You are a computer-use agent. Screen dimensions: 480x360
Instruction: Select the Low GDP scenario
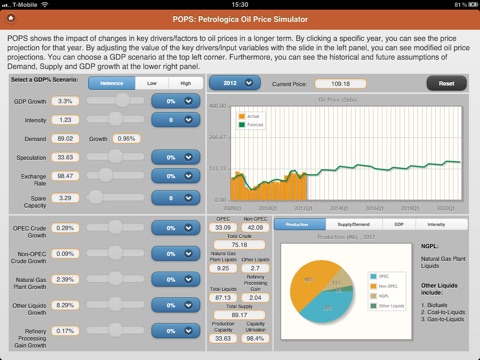coord(152,83)
